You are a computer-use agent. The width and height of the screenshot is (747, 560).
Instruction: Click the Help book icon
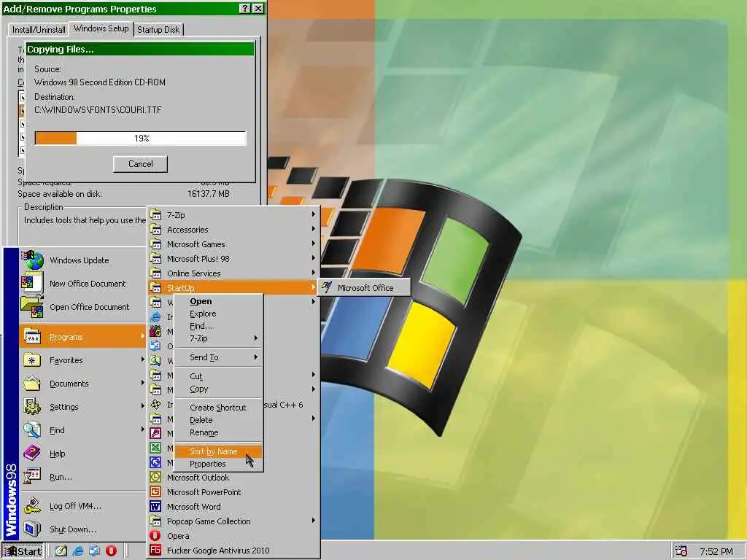pyautogui.click(x=32, y=454)
